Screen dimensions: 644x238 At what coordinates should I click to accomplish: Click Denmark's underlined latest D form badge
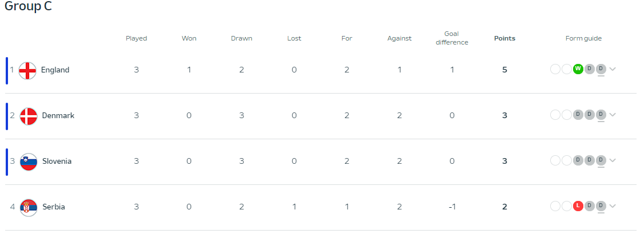(x=601, y=114)
